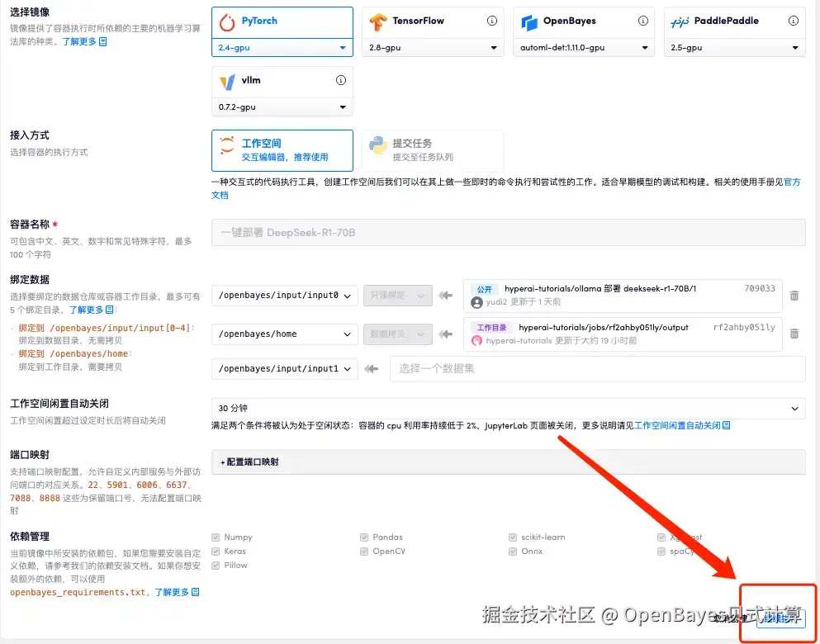Open the TensorFlow info tooltip icon
820x644 pixels.
[x=491, y=21]
